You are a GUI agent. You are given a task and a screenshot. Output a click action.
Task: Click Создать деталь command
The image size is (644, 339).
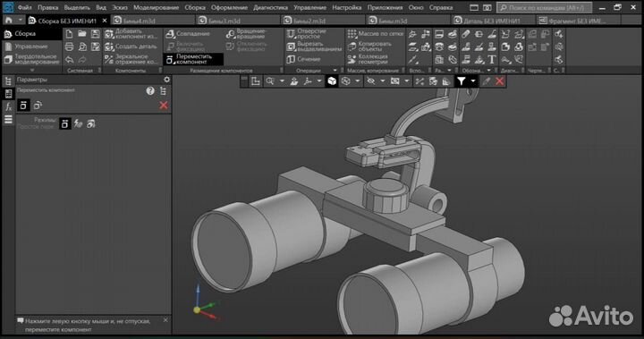pos(131,47)
